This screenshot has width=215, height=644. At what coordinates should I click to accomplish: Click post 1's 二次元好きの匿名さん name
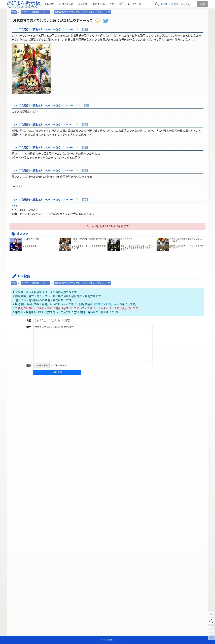click(x=31, y=29)
